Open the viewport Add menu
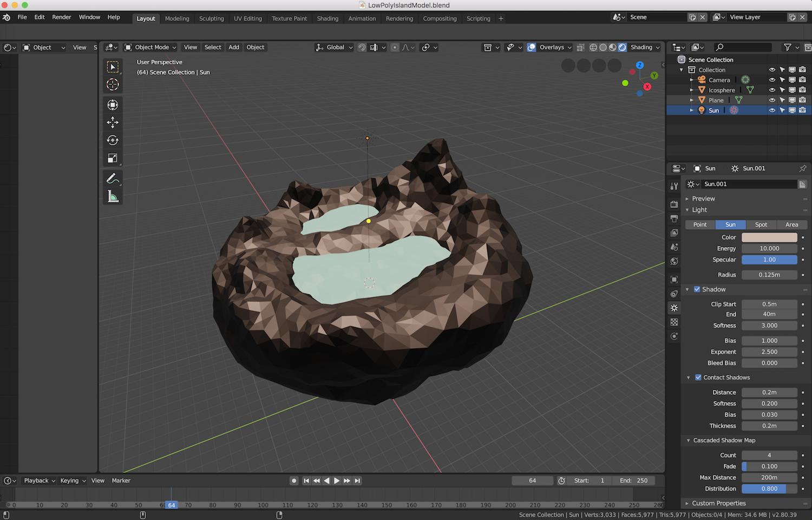 tap(234, 47)
